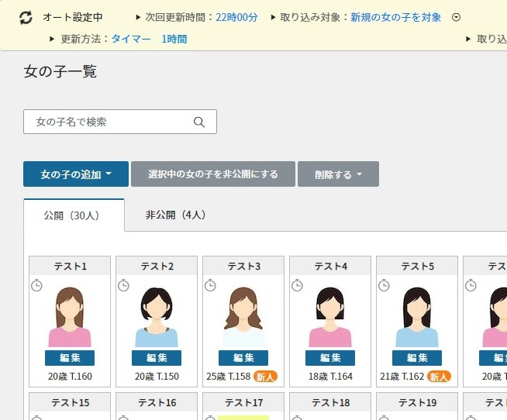The height and width of the screenshot is (420, 507).
Task: Open the タイマー 1時間 update method link
Action: 149,39
